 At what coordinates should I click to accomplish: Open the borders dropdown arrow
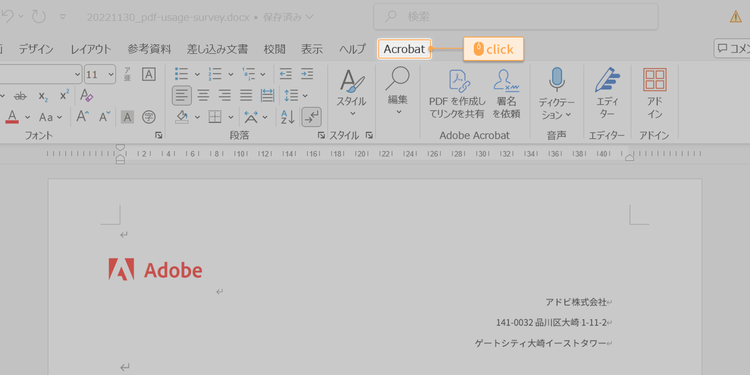230,117
